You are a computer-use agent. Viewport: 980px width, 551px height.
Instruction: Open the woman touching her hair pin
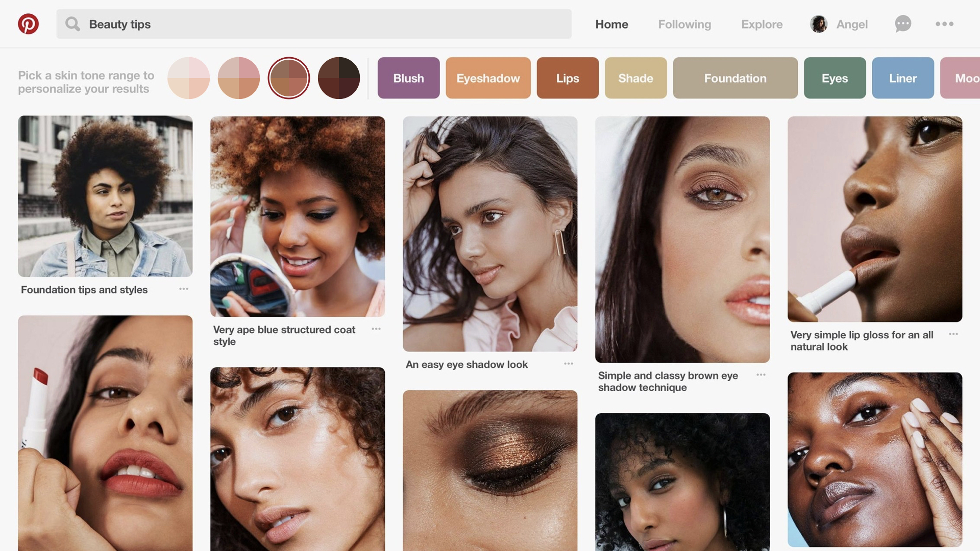(x=490, y=234)
